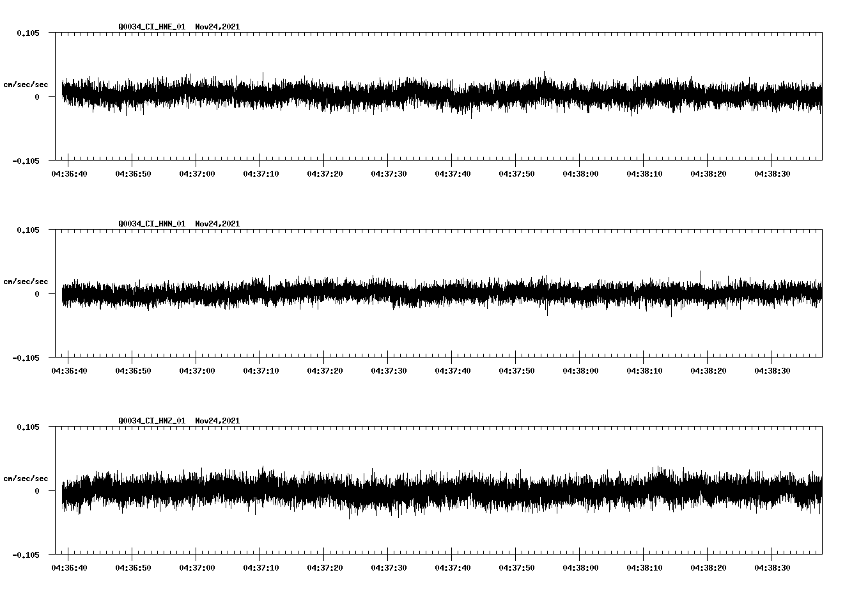Image resolution: width=868 pixels, height=591 pixels.
Task: Select the 0.105 upper limit on HNZ plot
Action: click(x=27, y=427)
